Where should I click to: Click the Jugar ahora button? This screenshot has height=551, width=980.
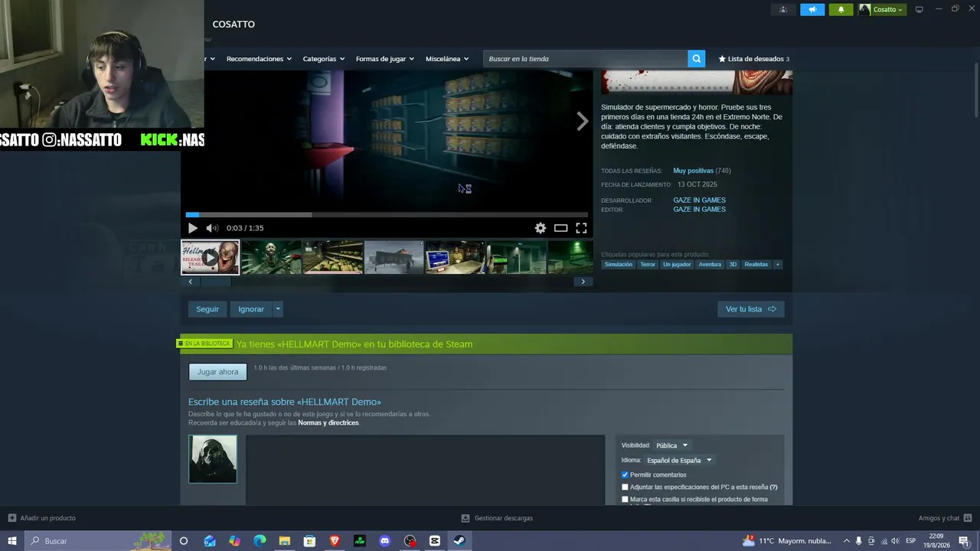pyautogui.click(x=218, y=372)
